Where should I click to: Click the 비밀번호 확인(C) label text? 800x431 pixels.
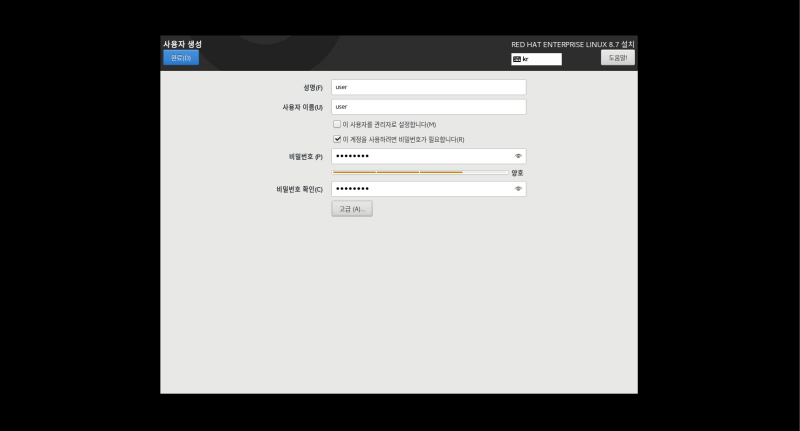299,189
